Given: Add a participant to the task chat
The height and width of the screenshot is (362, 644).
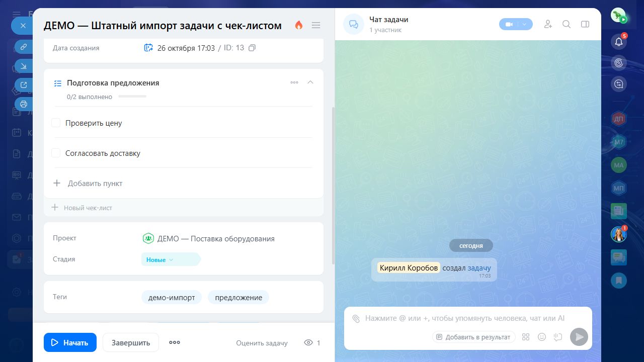Looking at the screenshot, I should tap(548, 24).
